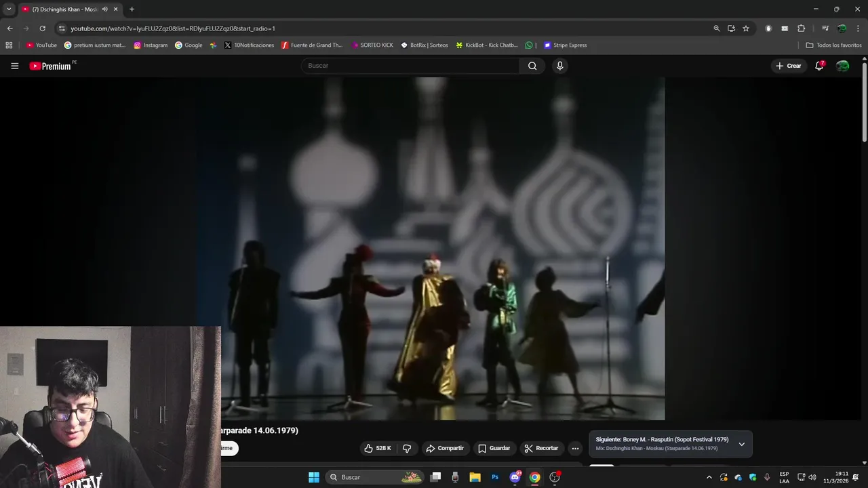Viewport: 868px width, 488px height.
Task: Open the volume speaker tray icon
Action: click(812, 477)
